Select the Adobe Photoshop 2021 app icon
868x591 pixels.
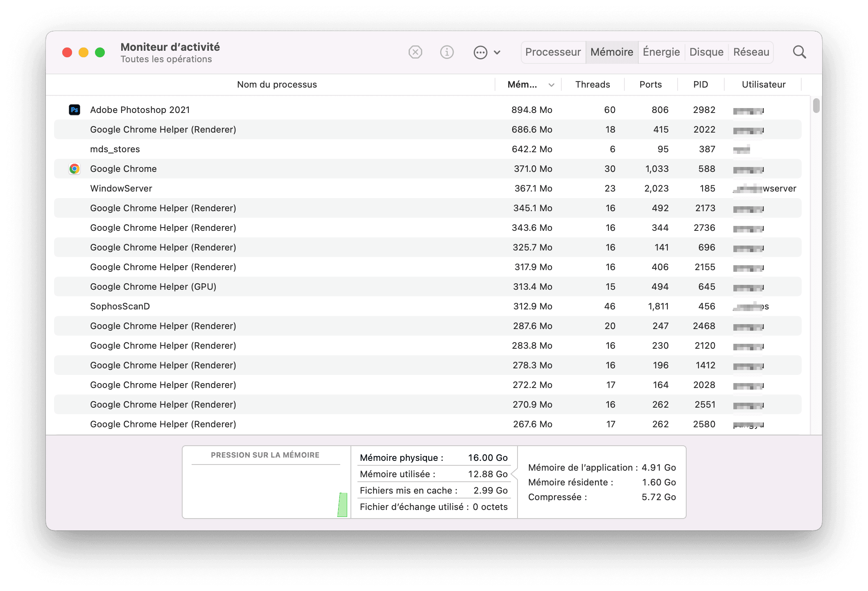pyautogui.click(x=74, y=109)
